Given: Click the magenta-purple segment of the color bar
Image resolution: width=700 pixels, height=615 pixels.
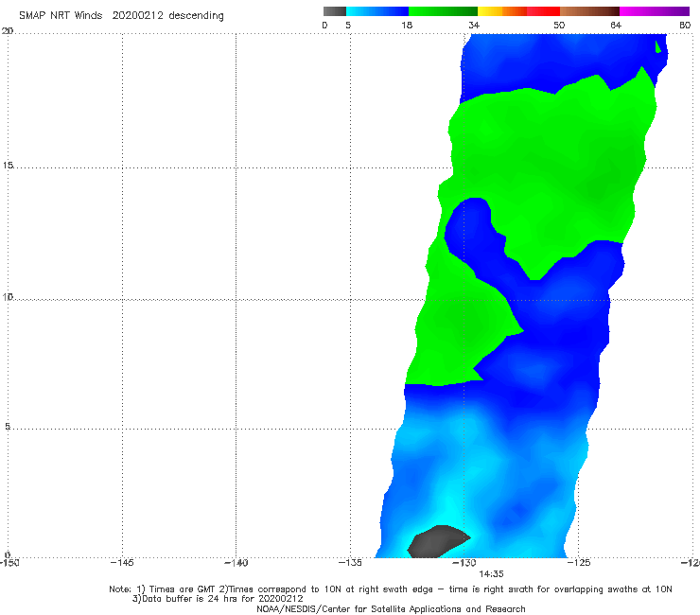Looking at the screenshot, I should click(x=655, y=11).
